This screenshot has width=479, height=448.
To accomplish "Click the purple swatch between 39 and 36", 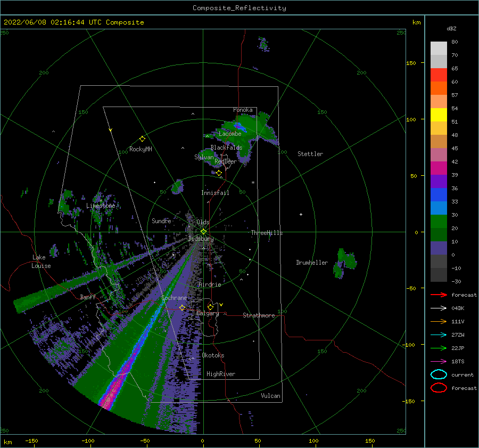I will coord(439,181).
